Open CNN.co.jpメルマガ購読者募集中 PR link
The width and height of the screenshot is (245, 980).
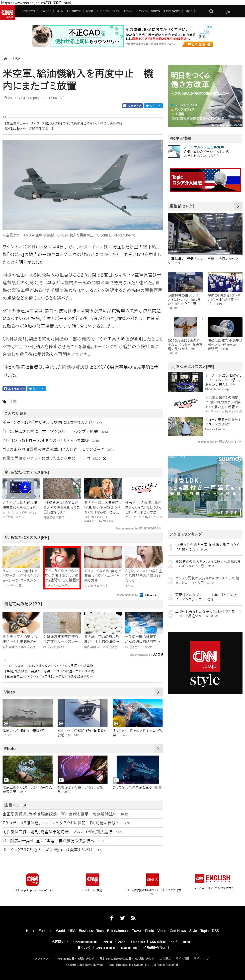pyautogui.click(x=29, y=129)
